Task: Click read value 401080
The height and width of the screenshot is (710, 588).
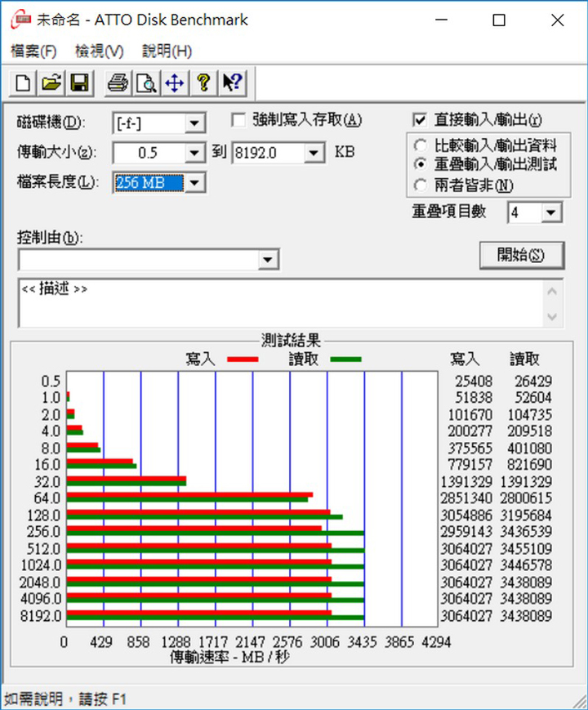Action: (x=529, y=449)
